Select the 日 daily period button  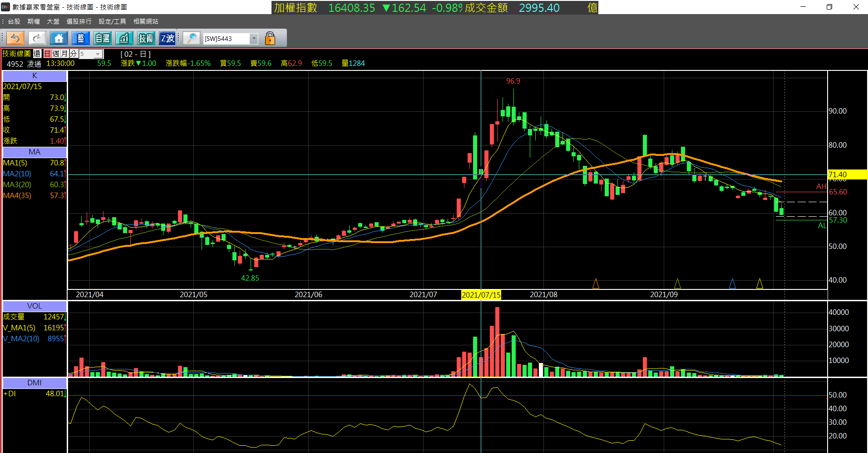click(x=47, y=54)
